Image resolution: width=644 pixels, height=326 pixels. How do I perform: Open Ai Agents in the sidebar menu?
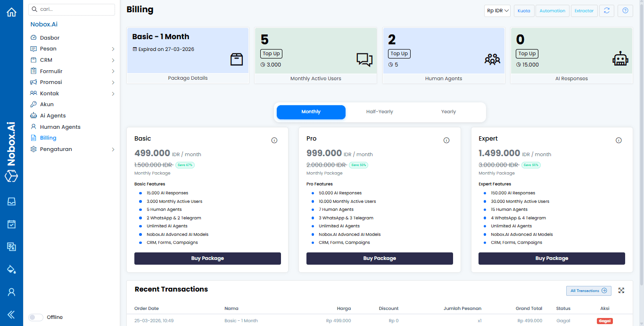pyautogui.click(x=53, y=116)
